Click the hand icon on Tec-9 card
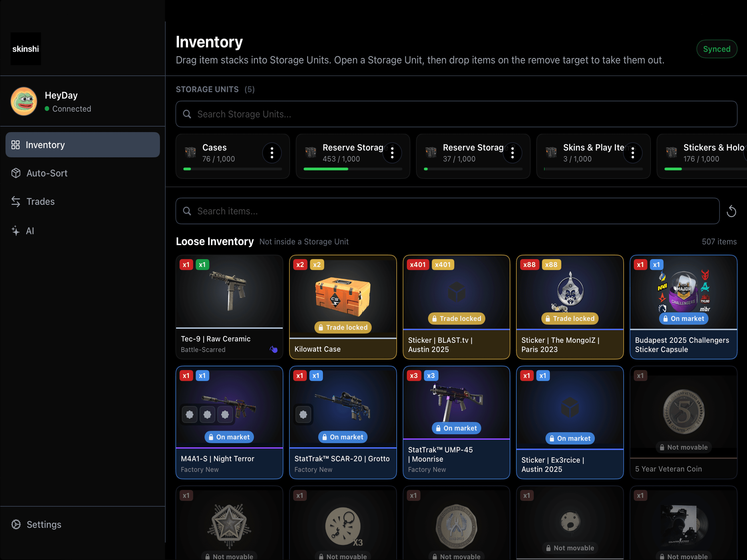The height and width of the screenshot is (560, 747). pos(273,349)
